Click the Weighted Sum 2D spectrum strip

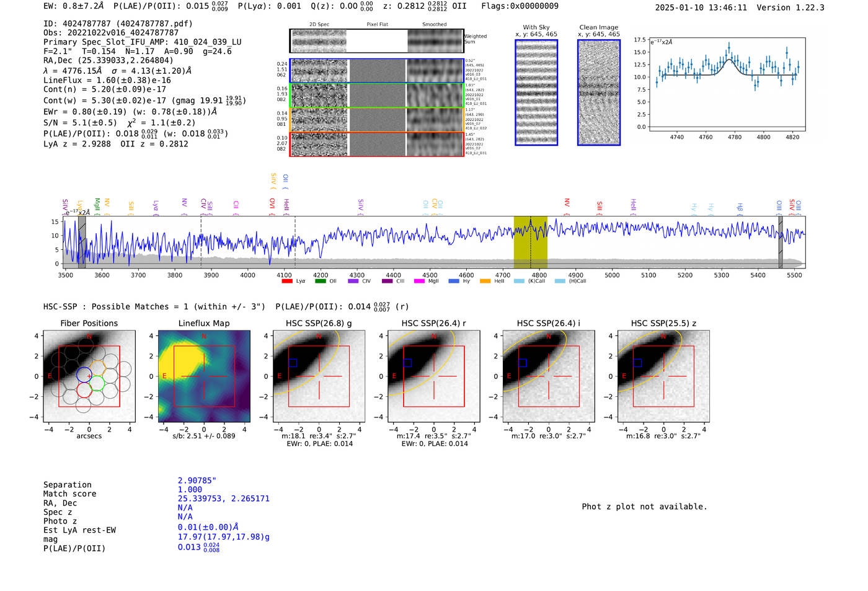click(376, 41)
